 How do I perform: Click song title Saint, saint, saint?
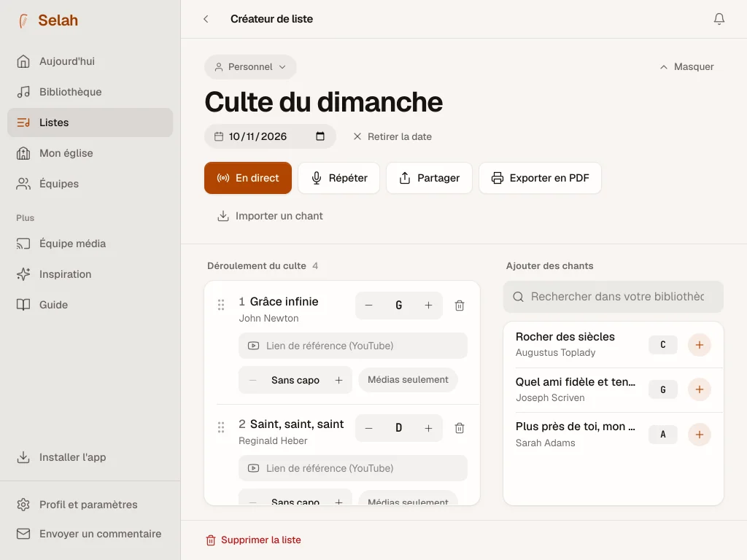tap(297, 424)
